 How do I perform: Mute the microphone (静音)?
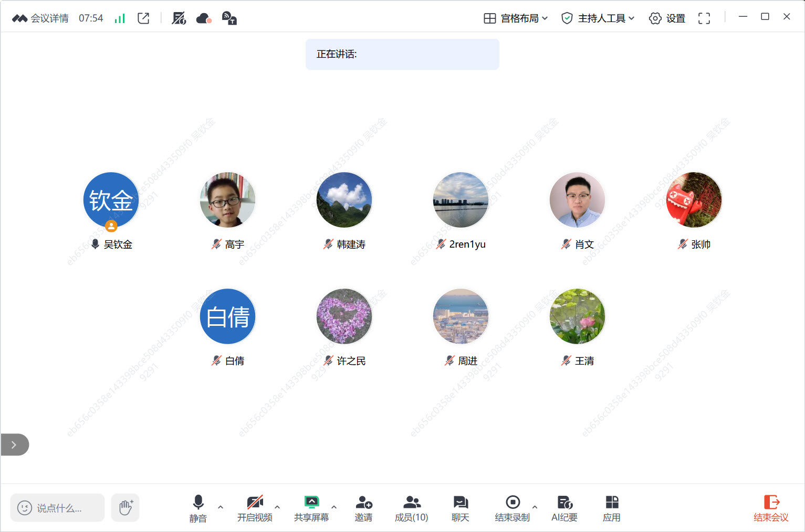click(198, 508)
